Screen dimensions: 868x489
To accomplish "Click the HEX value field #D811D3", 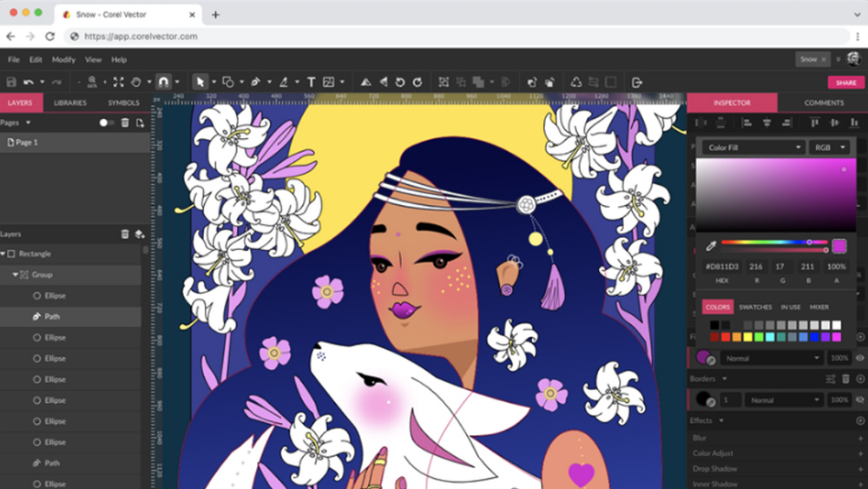I will 722,267.
